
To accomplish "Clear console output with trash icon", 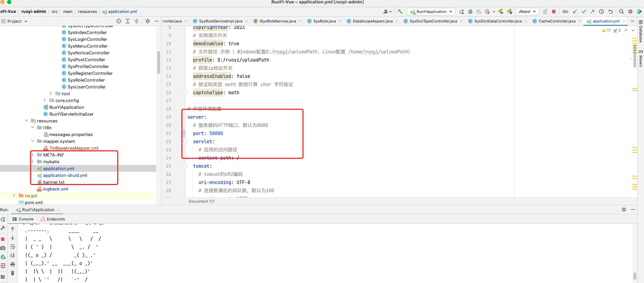I will (13, 273).
